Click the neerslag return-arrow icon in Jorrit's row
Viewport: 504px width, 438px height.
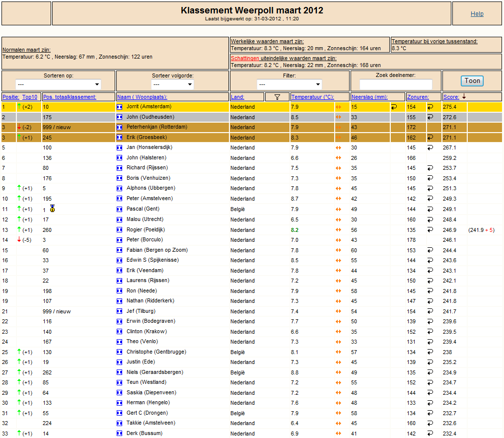click(x=394, y=107)
